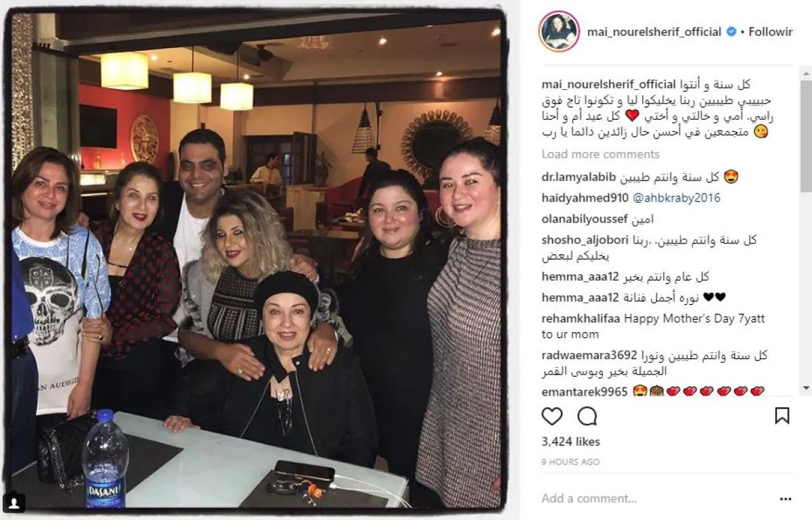Visit haidyahmed910's profile
This screenshot has width=812, height=520.
[x=585, y=198]
